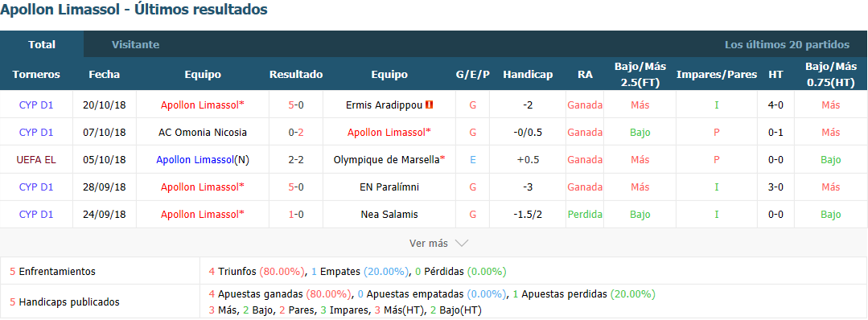The height and width of the screenshot is (320, 868).
Task: Click the AC Omonia Nicosia team name
Action: click(203, 133)
